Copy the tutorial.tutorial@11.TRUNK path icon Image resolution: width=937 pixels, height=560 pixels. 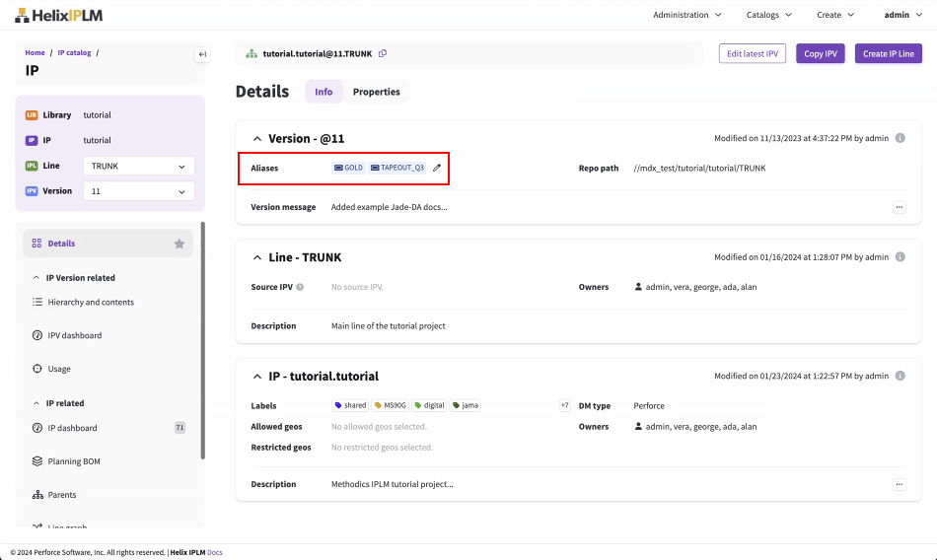coord(383,53)
